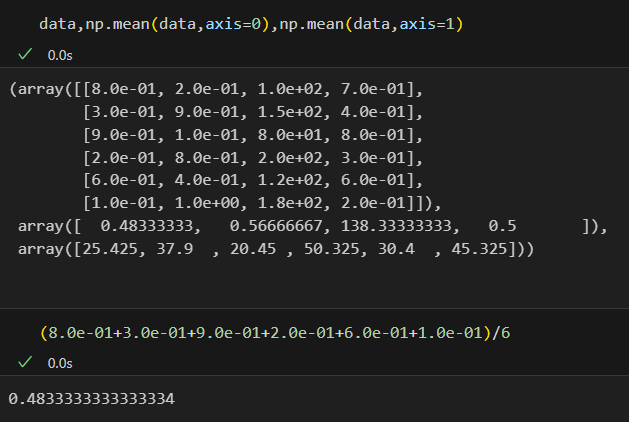Click the value 30.4 in the output
Screen dimensions: 629x422
coord(396,249)
